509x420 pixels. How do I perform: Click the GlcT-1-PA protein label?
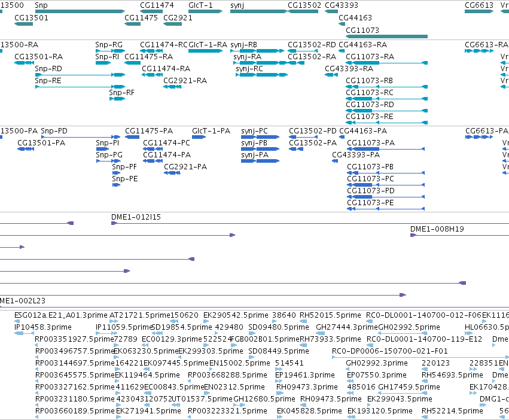coord(211,131)
